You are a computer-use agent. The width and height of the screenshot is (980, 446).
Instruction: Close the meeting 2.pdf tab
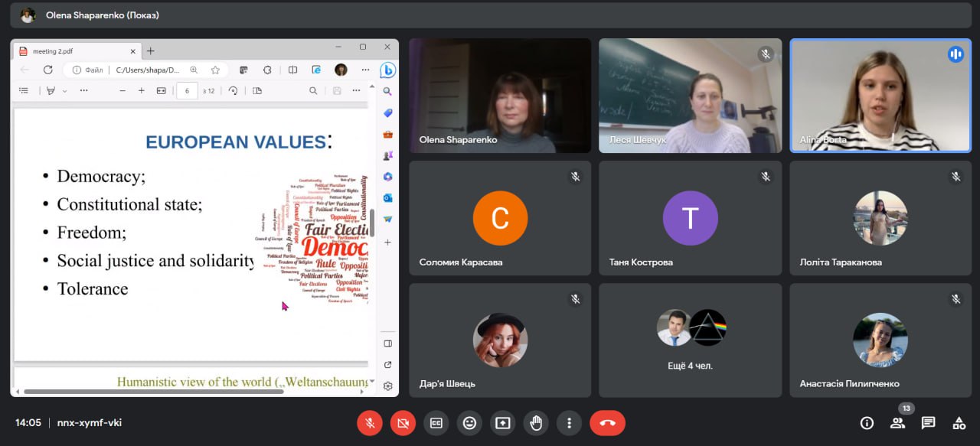pos(132,51)
